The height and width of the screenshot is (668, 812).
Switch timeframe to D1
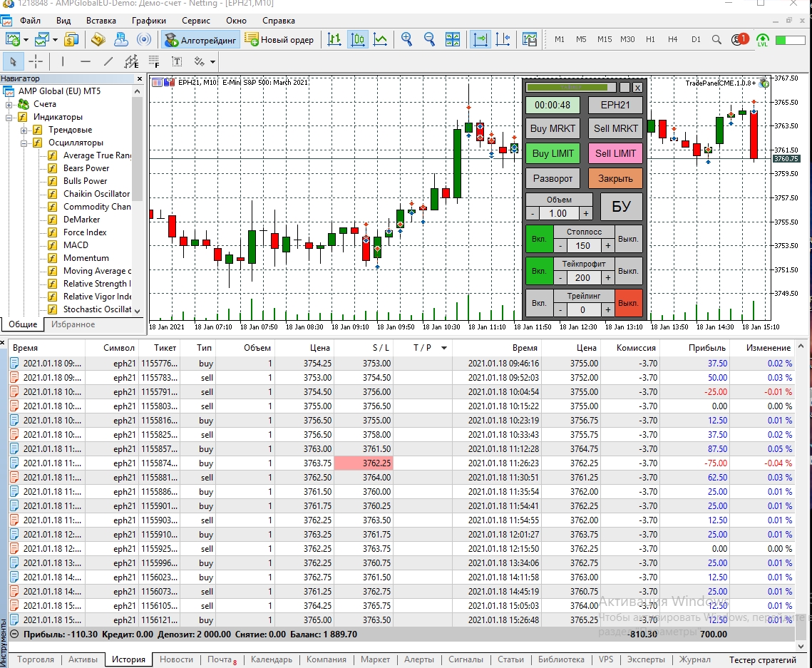point(696,39)
